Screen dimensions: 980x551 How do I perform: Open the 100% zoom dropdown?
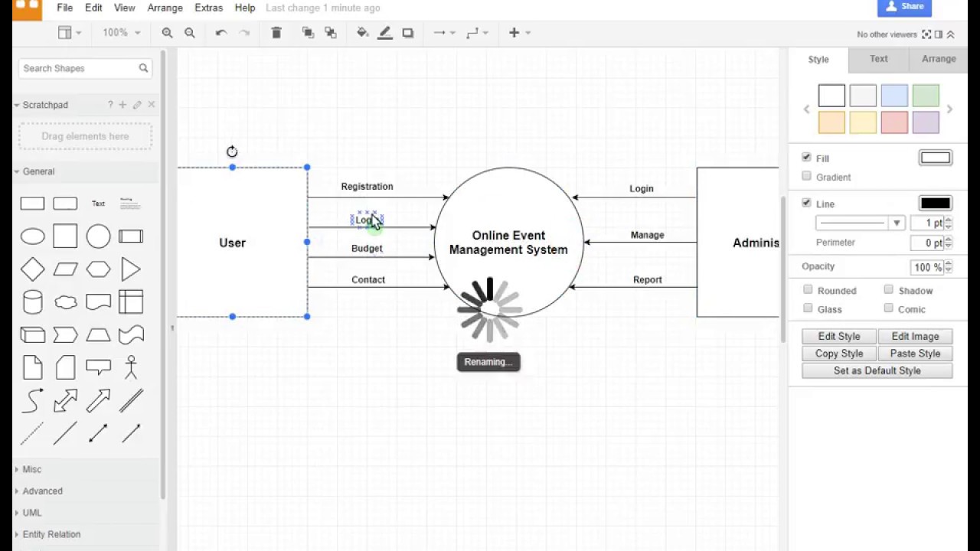tap(122, 33)
